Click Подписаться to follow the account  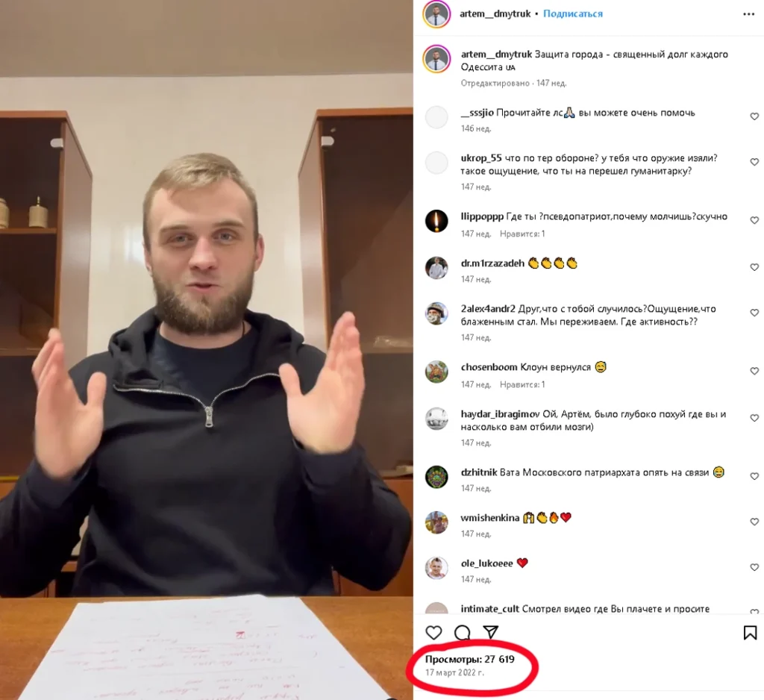(573, 13)
